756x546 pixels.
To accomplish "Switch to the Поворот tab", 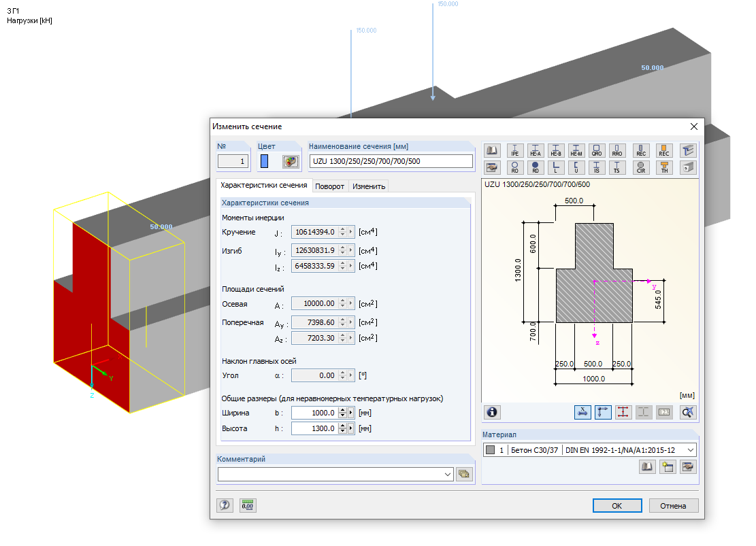I will pyautogui.click(x=330, y=186).
